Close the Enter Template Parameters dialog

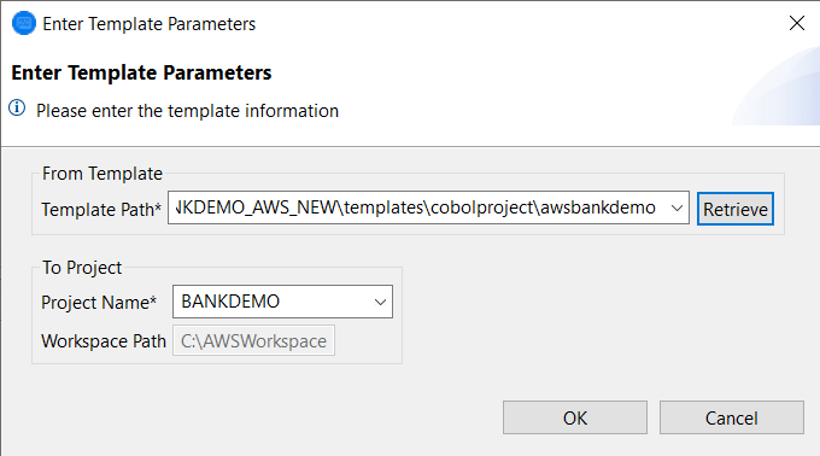(x=797, y=23)
